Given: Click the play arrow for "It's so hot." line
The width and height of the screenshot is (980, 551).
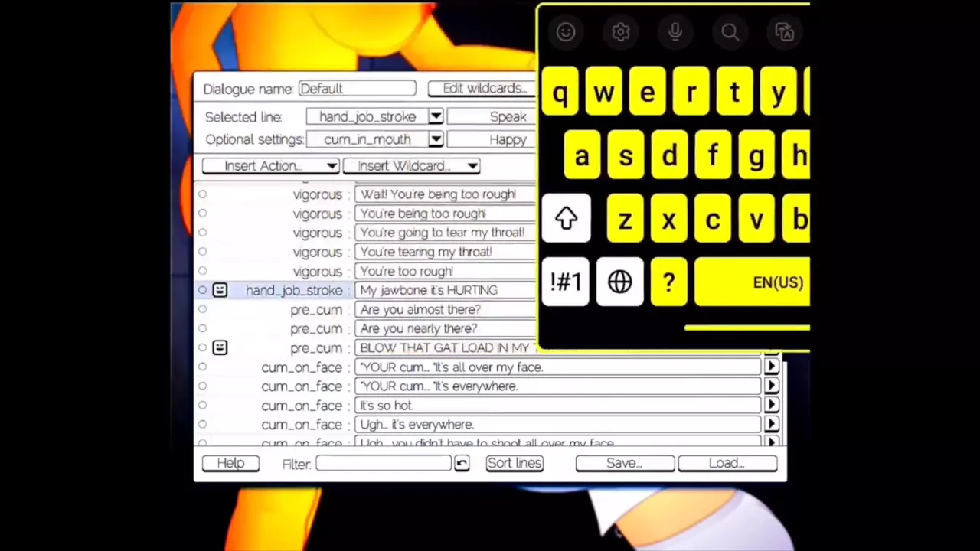Looking at the screenshot, I should click(x=771, y=406).
